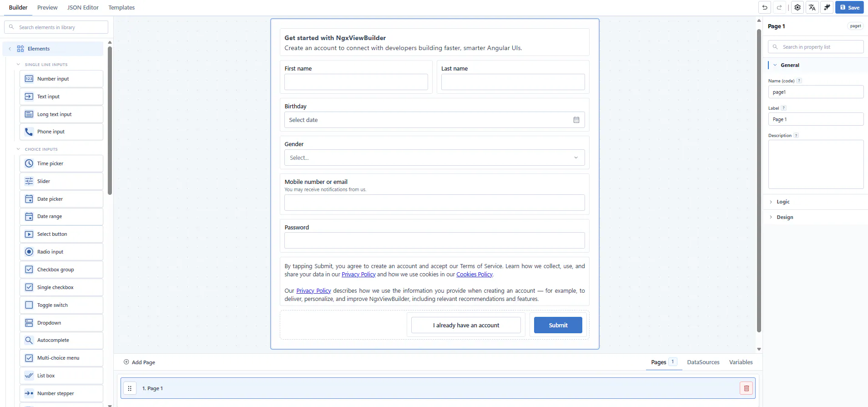Grab the Page 1 drag handle
Image resolution: width=868 pixels, height=407 pixels.
coord(130,388)
